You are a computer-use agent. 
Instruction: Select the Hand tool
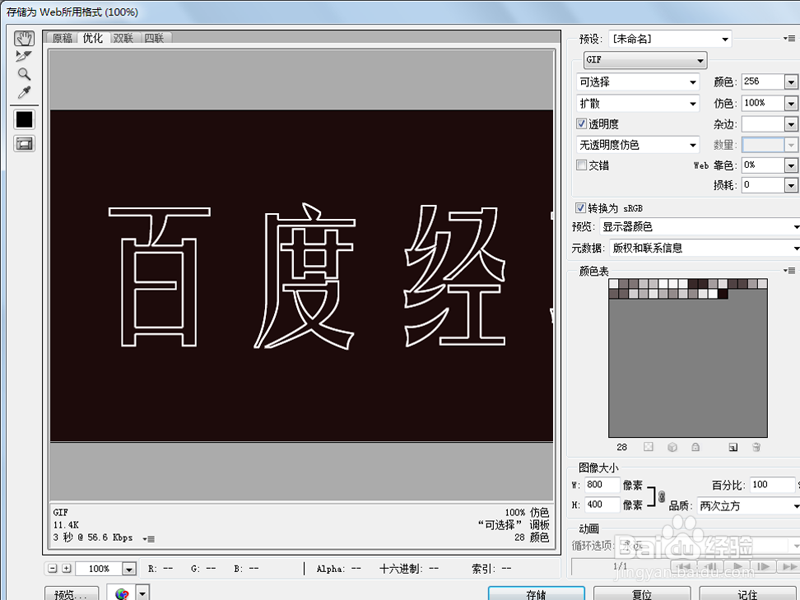click(24, 38)
